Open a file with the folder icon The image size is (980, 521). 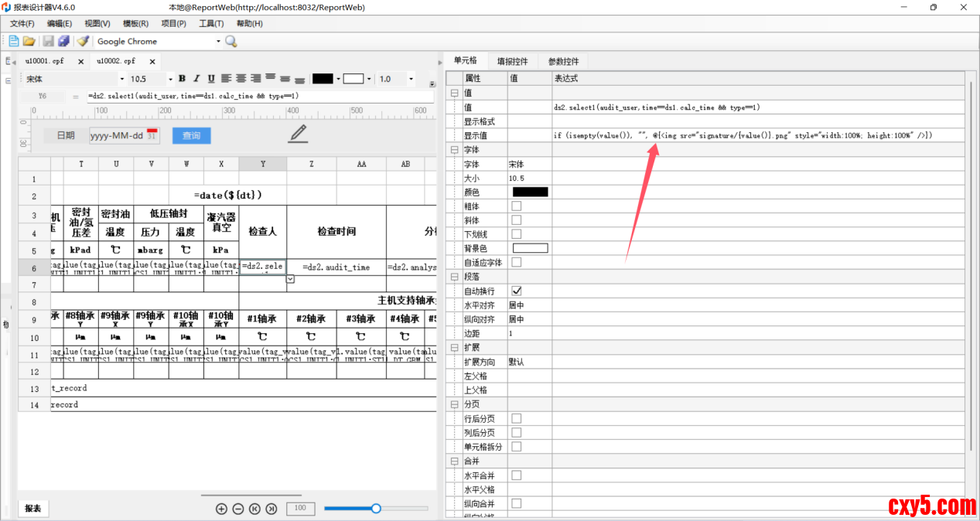point(29,41)
